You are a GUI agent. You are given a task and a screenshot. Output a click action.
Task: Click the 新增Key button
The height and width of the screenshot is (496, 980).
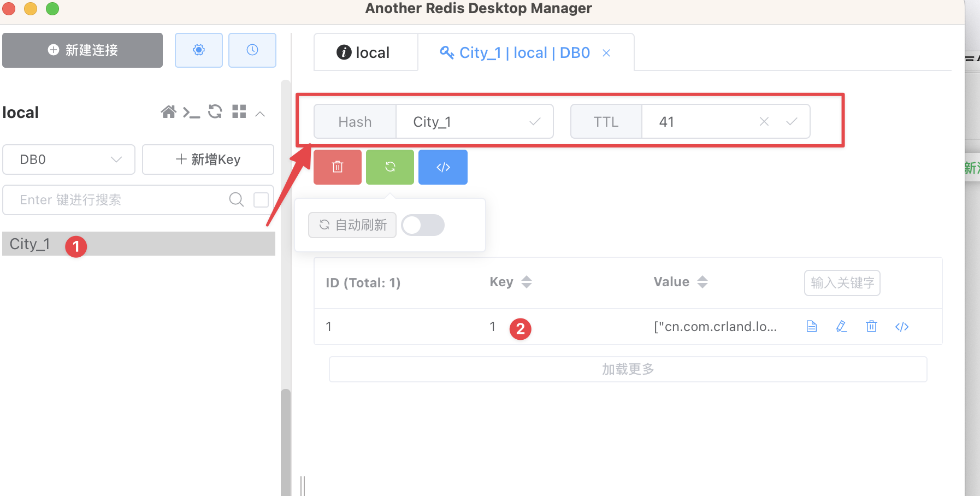[208, 160]
